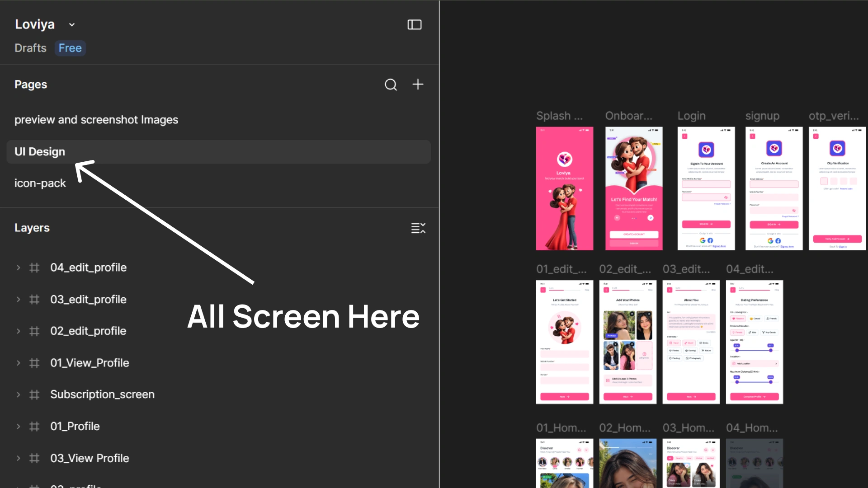This screenshot has height=488, width=868.
Task: Expand the 01_Profile layer
Action: pyautogui.click(x=18, y=426)
